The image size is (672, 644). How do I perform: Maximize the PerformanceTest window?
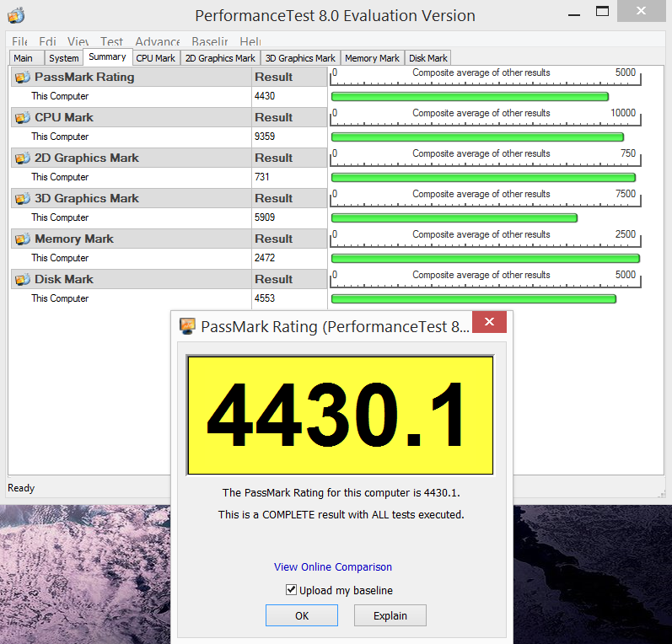[x=602, y=12]
